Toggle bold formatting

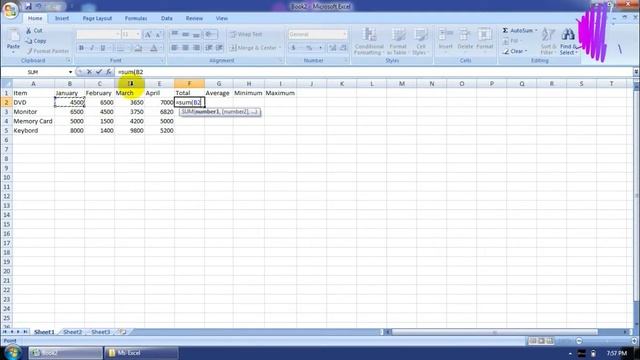(81, 48)
